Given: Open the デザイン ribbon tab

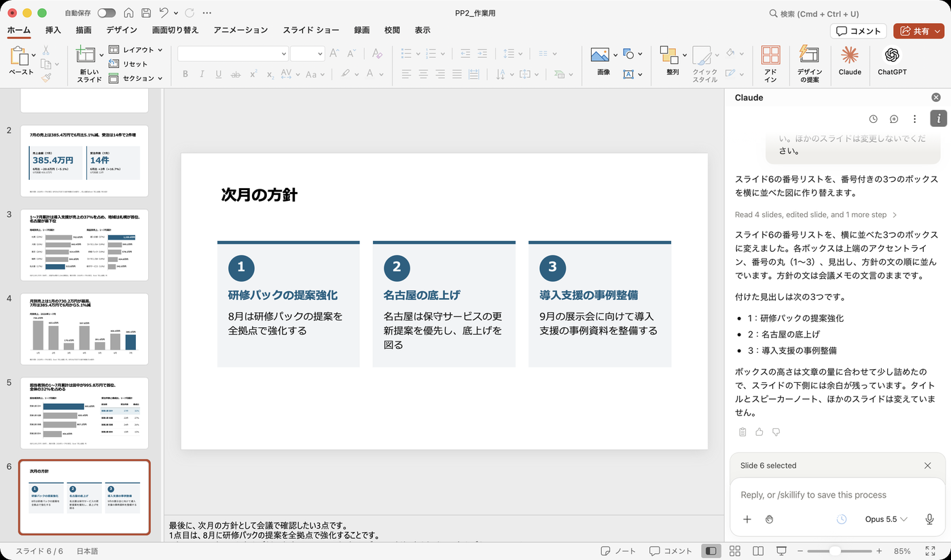Looking at the screenshot, I should point(122,30).
